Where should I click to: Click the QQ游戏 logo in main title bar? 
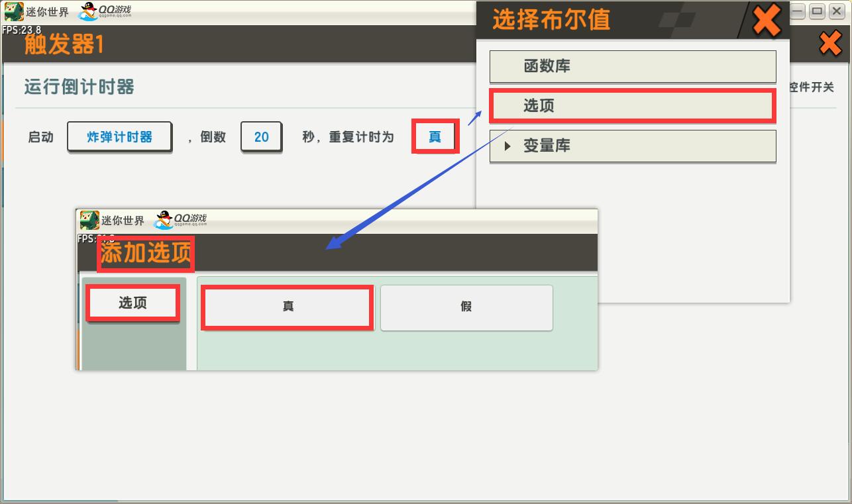click(x=105, y=11)
